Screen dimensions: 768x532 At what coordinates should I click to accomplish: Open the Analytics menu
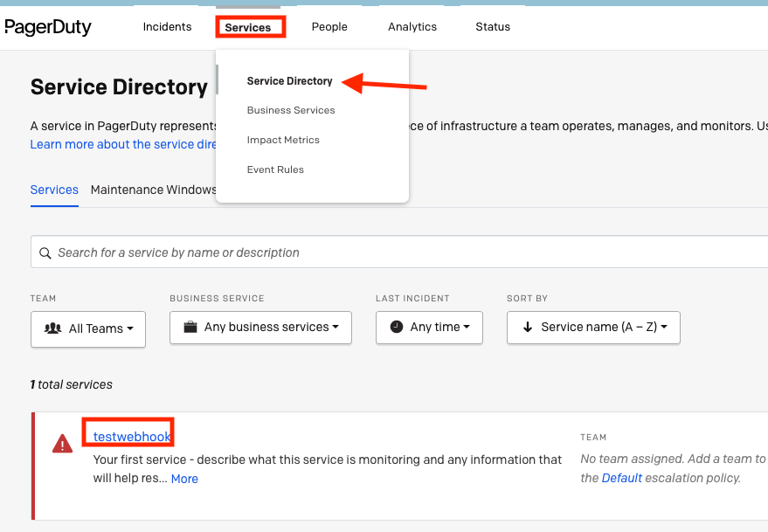click(412, 27)
